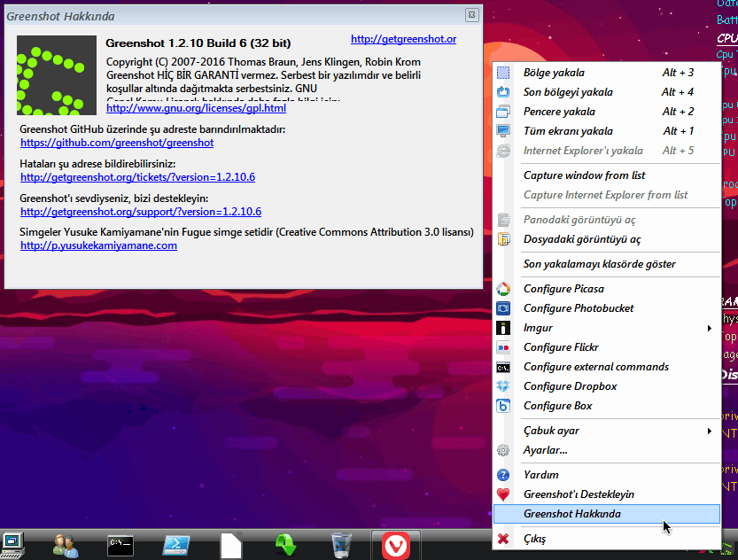Open Configure Photobucket

[607, 308]
